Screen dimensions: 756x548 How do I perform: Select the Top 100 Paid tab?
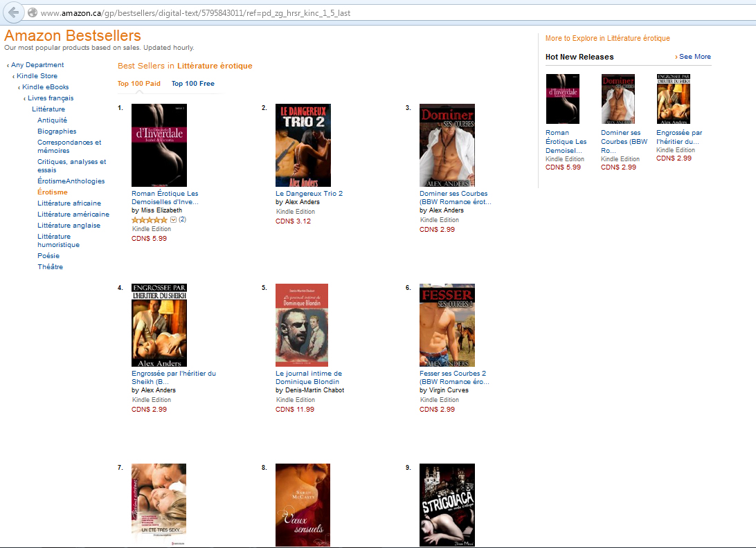click(x=139, y=84)
